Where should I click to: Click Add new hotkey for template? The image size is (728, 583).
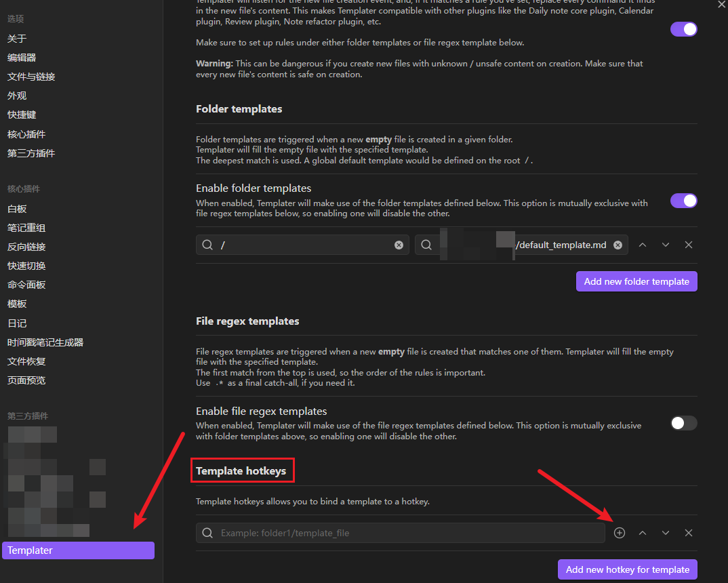point(627,569)
